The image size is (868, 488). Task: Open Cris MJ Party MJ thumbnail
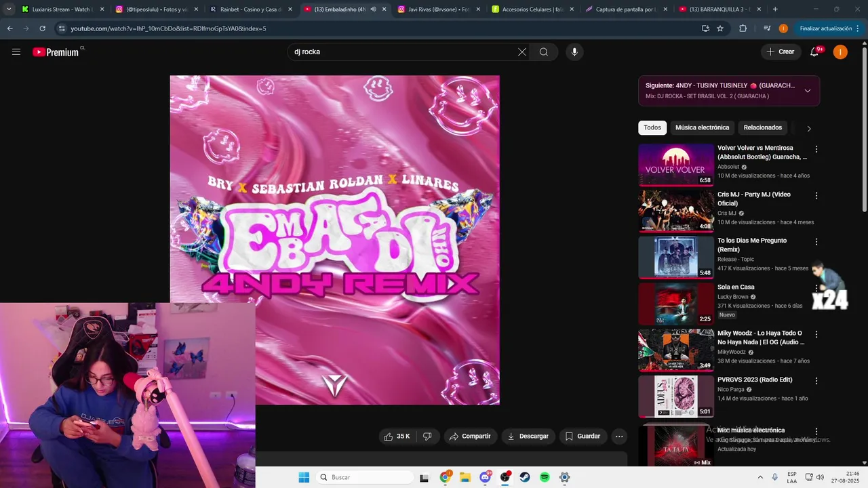pos(676,211)
